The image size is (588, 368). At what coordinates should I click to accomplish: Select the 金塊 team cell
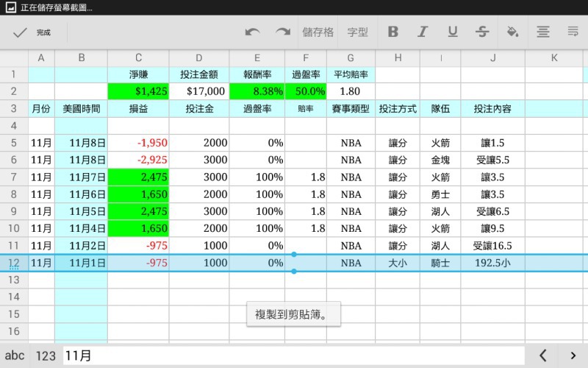click(440, 160)
